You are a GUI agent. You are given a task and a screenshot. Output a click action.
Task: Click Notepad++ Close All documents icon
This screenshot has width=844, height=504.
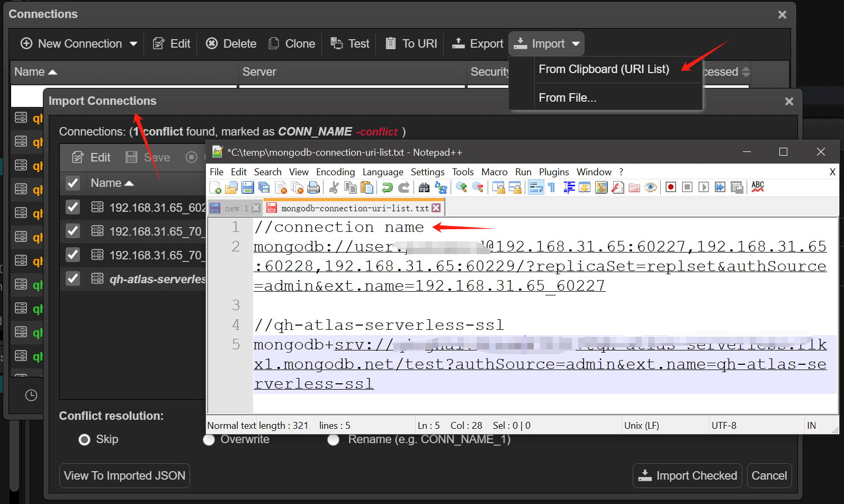pyautogui.click(x=297, y=187)
